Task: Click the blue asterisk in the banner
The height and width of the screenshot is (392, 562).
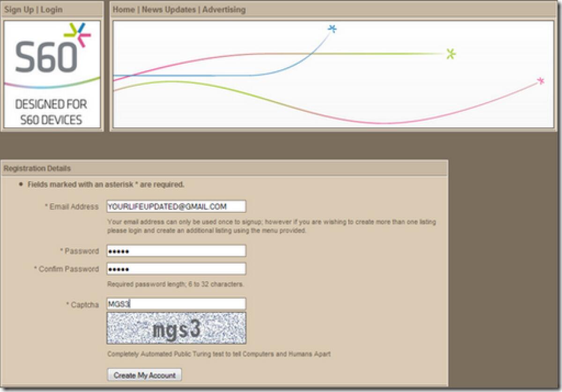Action: 332,29
